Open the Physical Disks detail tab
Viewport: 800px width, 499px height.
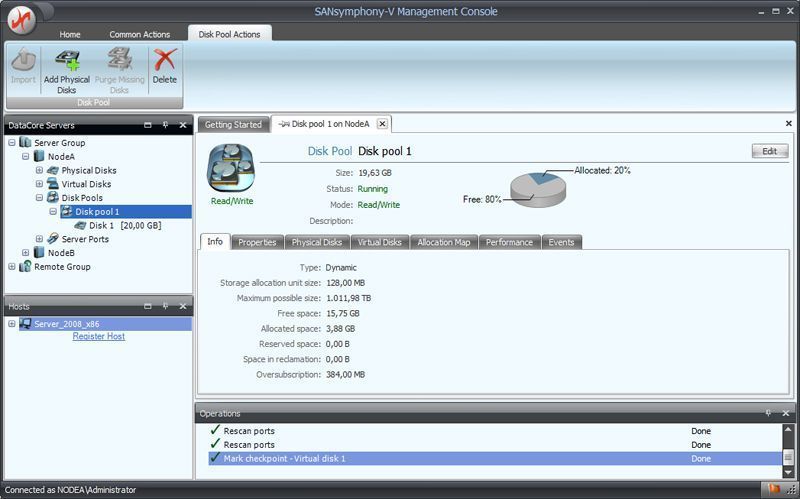[x=317, y=242]
